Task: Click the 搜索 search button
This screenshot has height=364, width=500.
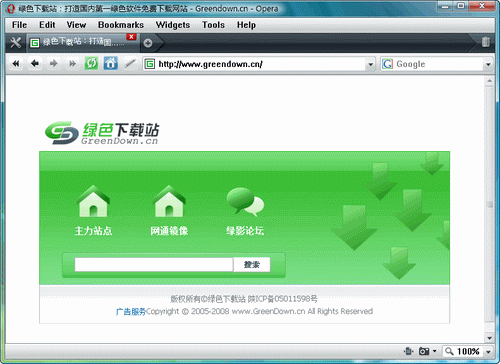Action: tap(252, 265)
